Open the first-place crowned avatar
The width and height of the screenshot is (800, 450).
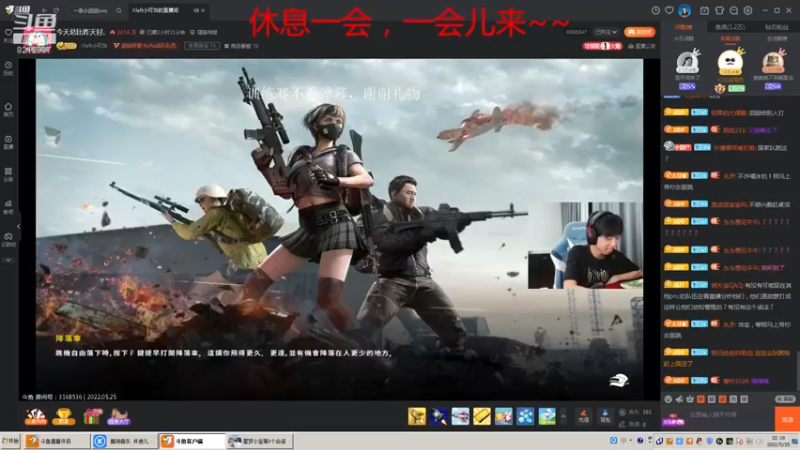point(730,63)
